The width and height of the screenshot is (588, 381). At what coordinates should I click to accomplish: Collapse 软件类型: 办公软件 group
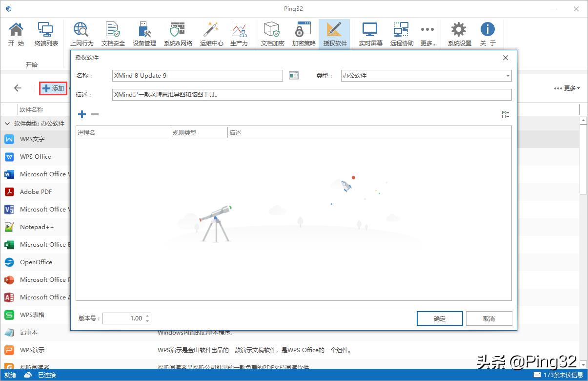pos(7,124)
